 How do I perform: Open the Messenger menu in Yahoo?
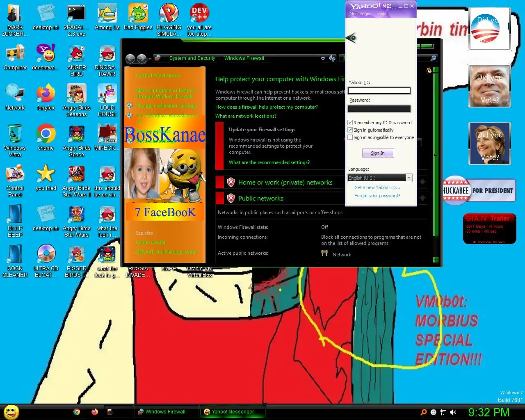360,14
